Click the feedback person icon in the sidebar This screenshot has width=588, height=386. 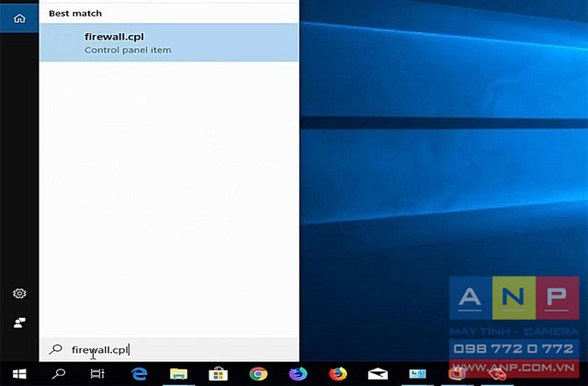(19, 323)
